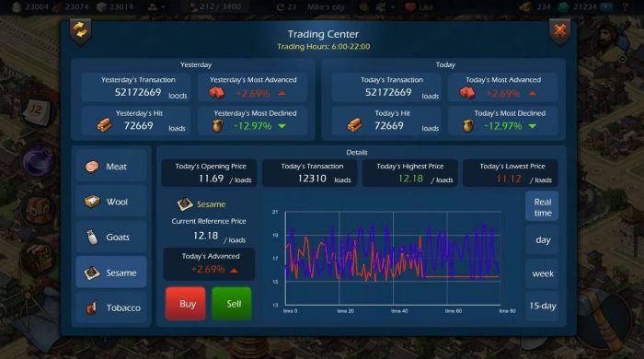Viewport: 644px width, 359px height.
Task: Click the red Buy button
Action: click(x=186, y=304)
